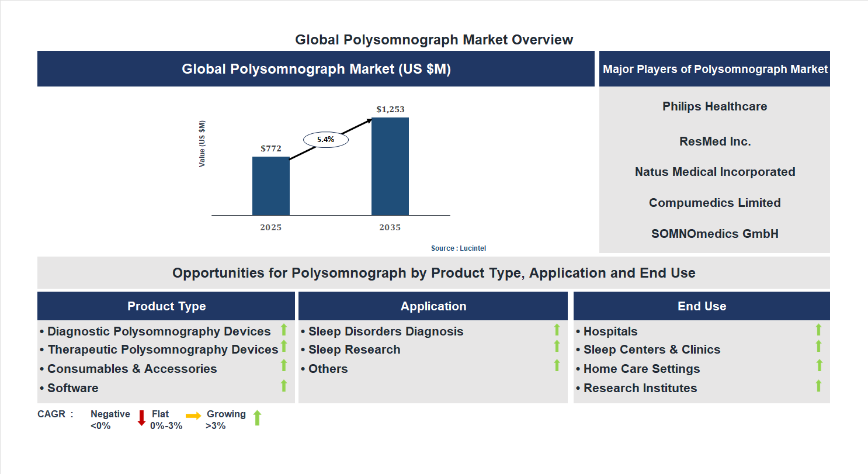This screenshot has width=868, height=474.
Task: Click the green arrow next to Research Institutes
Action: pyautogui.click(x=819, y=385)
